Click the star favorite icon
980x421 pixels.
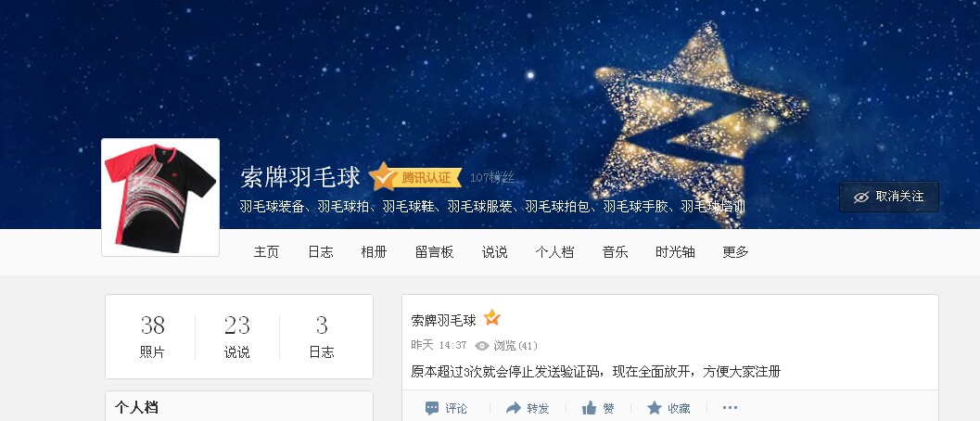pyautogui.click(x=655, y=409)
